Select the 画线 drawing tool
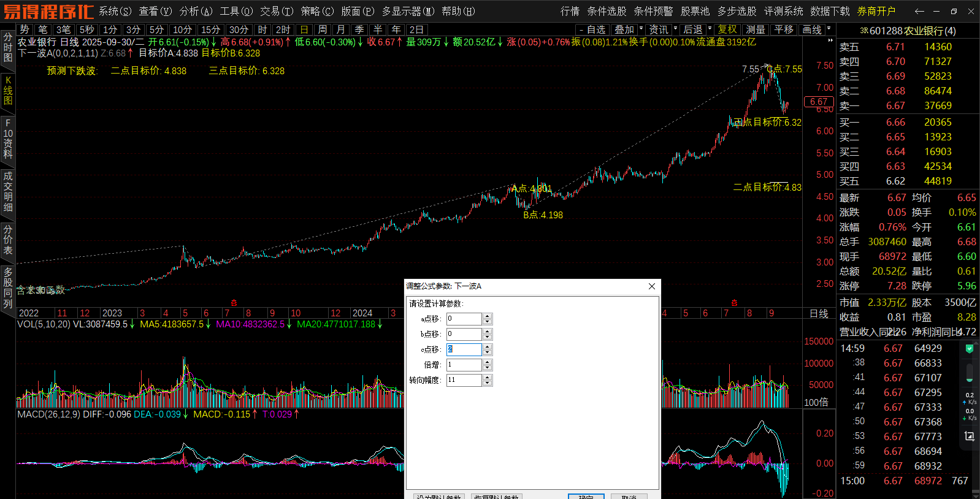 [x=812, y=29]
